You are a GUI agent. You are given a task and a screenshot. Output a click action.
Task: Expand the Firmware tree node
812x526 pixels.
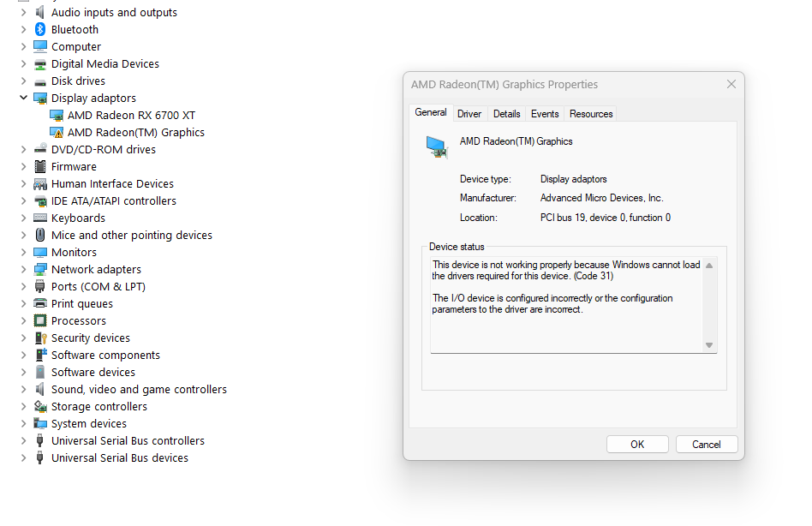pos(23,167)
